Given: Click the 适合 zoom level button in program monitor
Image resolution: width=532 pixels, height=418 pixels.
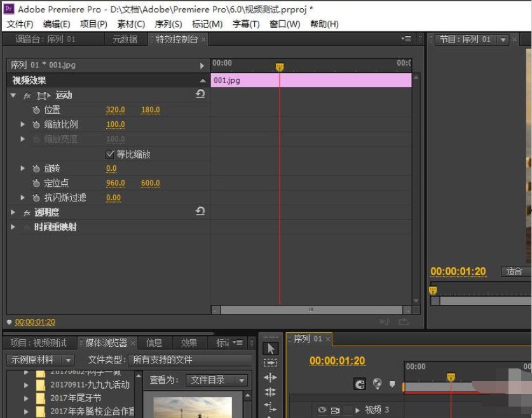Looking at the screenshot, I should (515, 271).
